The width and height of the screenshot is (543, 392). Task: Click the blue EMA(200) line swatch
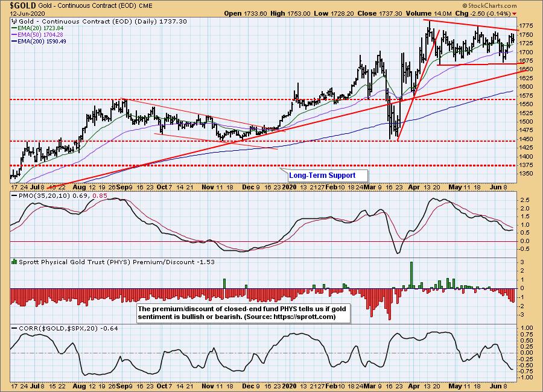pyautogui.click(x=14, y=41)
